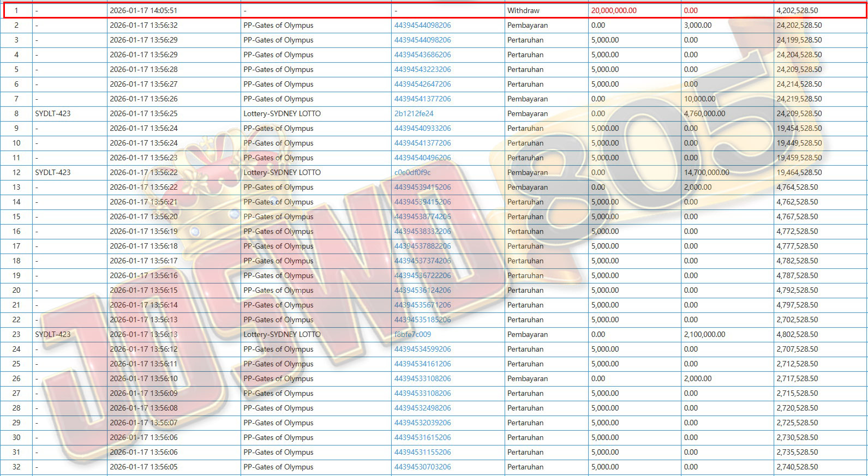868x476 pixels.
Task: Open transaction ID 44394537882206
Action: click(x=422, y=246)
